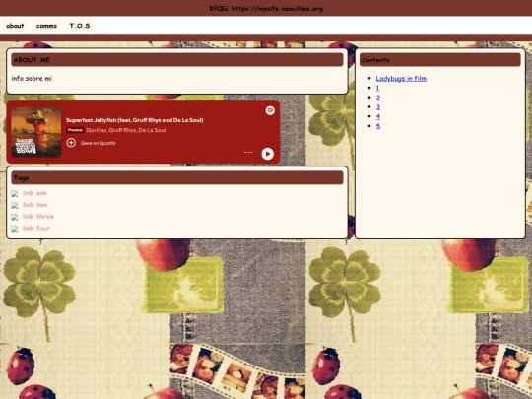The height and width of the screenshot is (399, 532).
Task: Open the T.O.S navigation button
Action: [80, 26]
